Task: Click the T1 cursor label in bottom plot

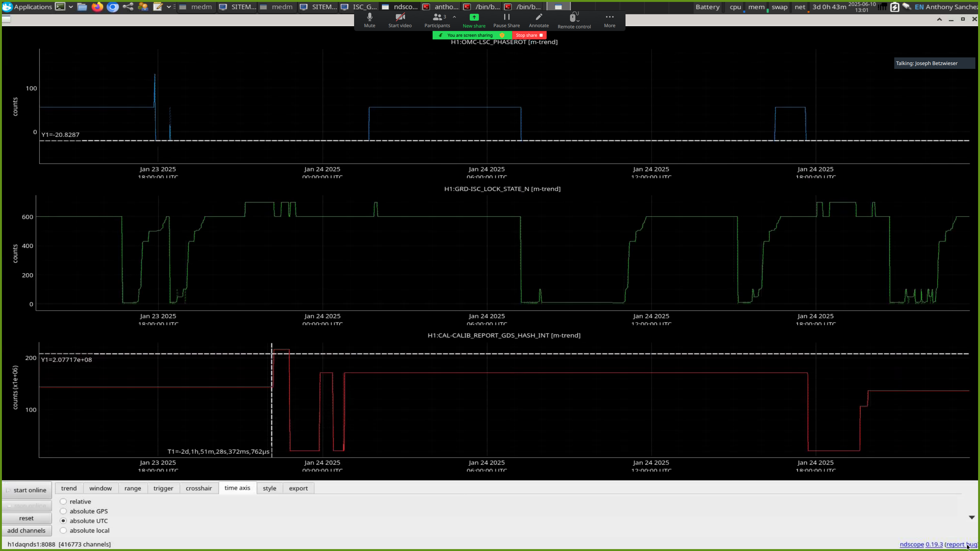Action: (219, 452)
